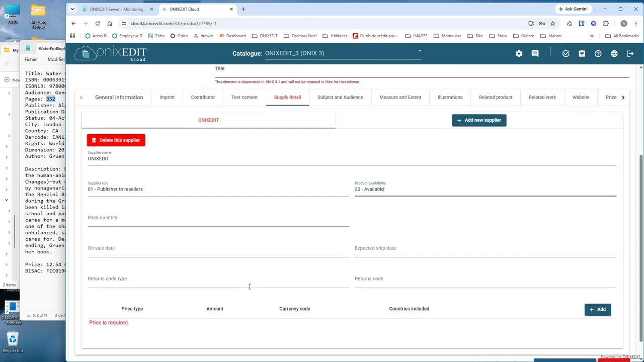Viewport: 644px width, 362px height.
Task: Open Modifier menu in Notepad
Action: point(56,59)
